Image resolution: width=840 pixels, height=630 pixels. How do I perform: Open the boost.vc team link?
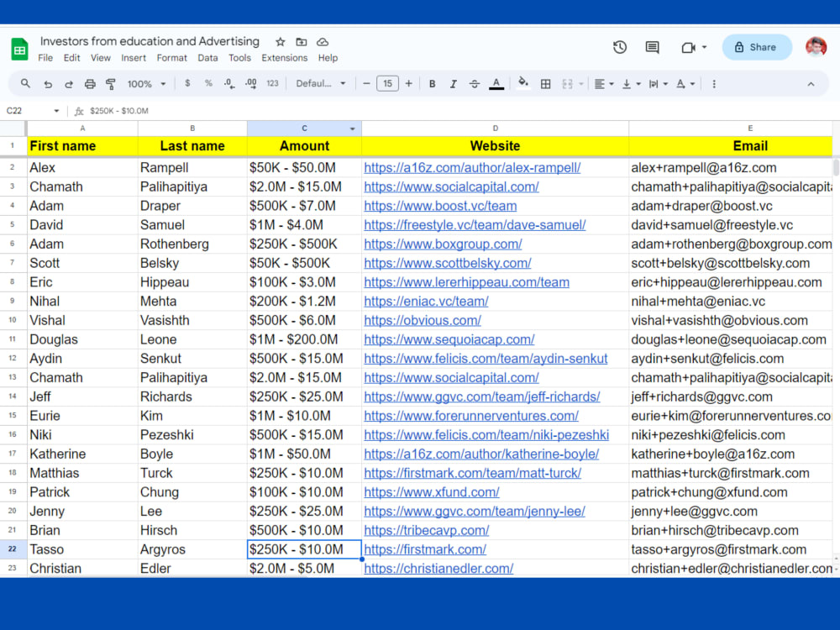pyautogui.click(x=440, y=206)
